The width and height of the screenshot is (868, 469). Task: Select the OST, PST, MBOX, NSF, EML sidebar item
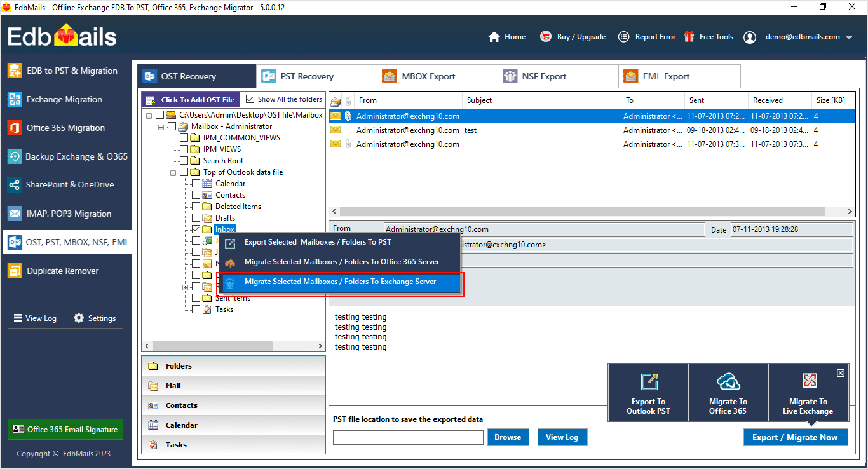66,242
